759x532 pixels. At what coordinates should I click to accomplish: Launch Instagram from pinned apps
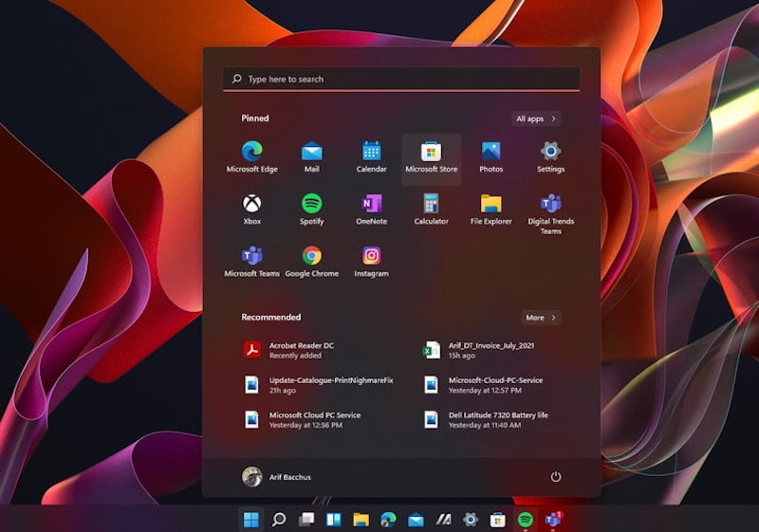tap(371, 261)
